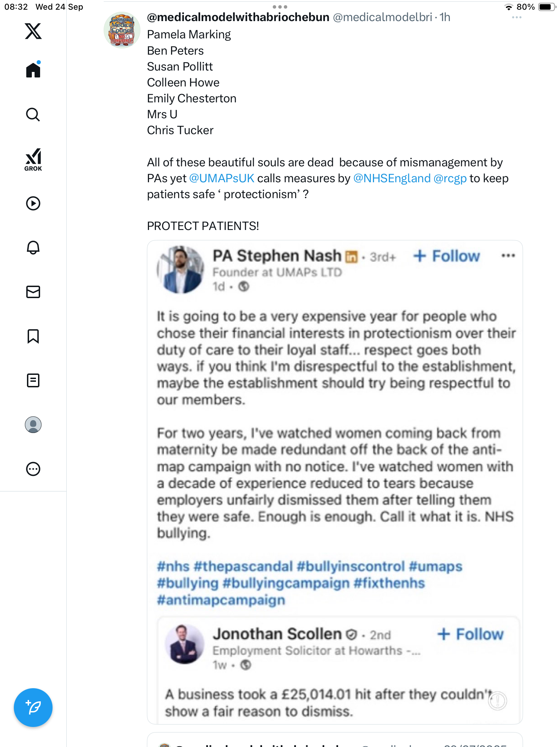Open the Lists page
The height and width of the screenshot is (747, 560).
point(33,380)
